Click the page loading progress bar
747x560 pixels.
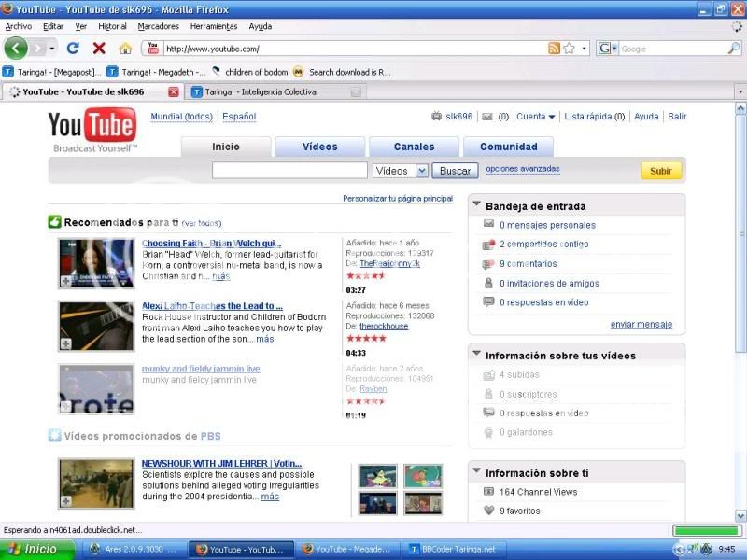(x=707, y=530)
